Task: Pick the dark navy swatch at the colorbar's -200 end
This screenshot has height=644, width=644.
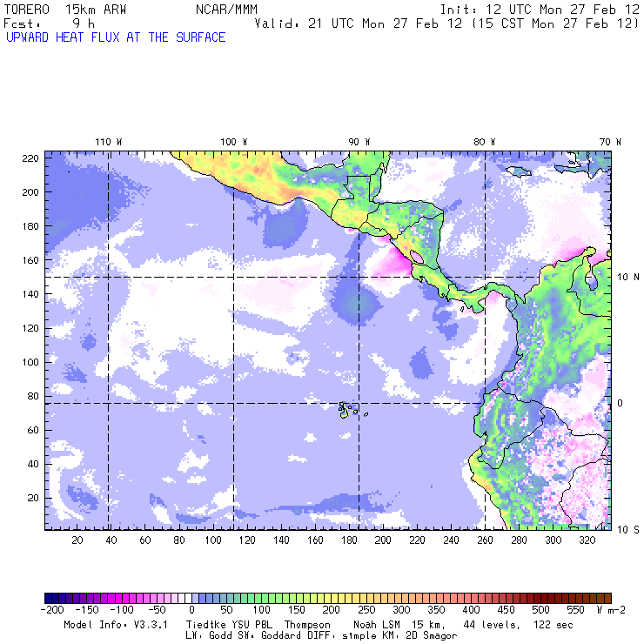Action: pyautogui.click(x=49, y=598)
